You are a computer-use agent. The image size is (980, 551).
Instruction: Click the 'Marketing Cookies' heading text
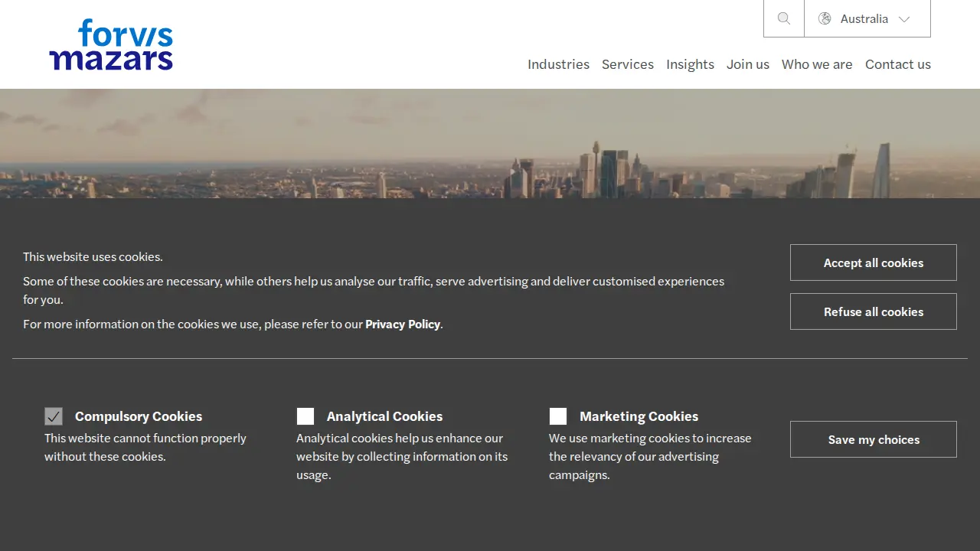(639, 416)
